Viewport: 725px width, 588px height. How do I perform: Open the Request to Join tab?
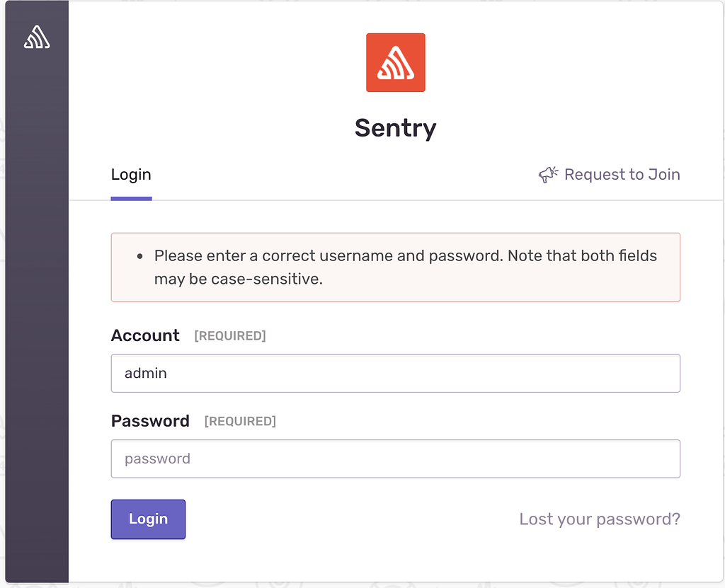(x=622, y=175)
